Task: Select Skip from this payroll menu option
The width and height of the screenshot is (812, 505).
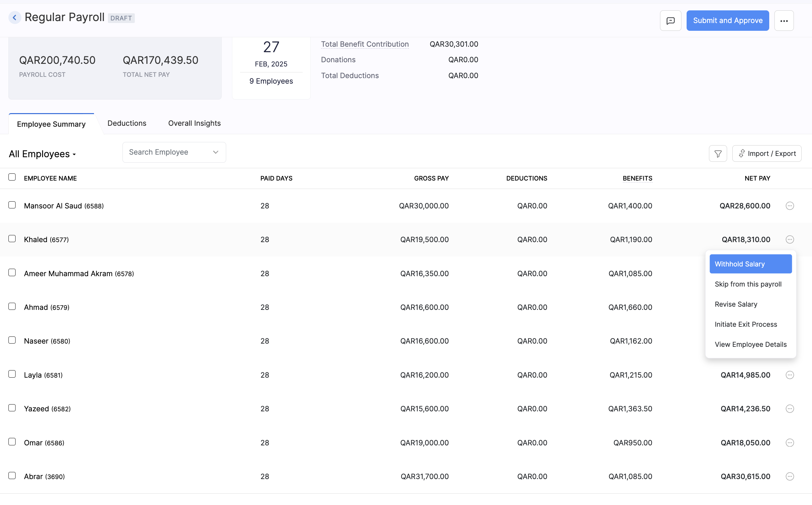Action: point(748,284)
